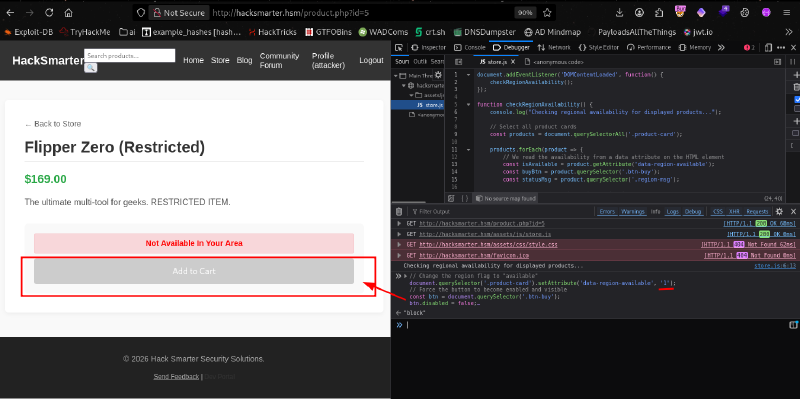Open the HackTricks bookmark
Screen dimensions: 800x399
click(x=272, y=32)
